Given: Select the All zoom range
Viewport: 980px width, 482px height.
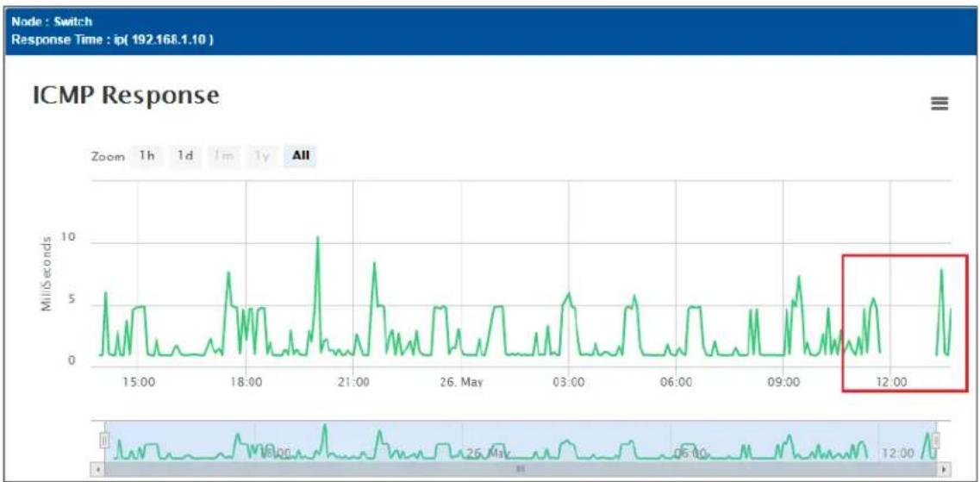Looking at the screenshot, I should point(301,156).
